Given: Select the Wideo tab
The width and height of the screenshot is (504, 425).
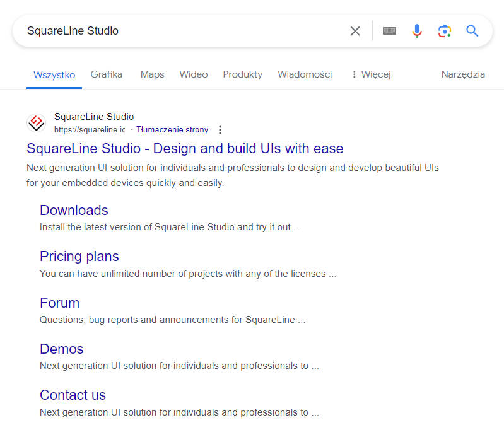Looking at the screenshot, I should point(194,74).
